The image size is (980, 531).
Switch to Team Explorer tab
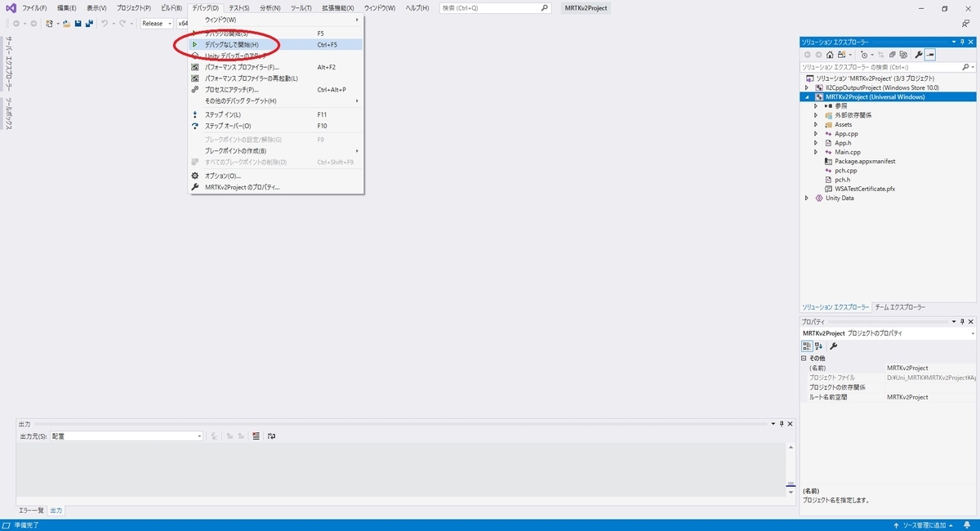pos(900,307)
